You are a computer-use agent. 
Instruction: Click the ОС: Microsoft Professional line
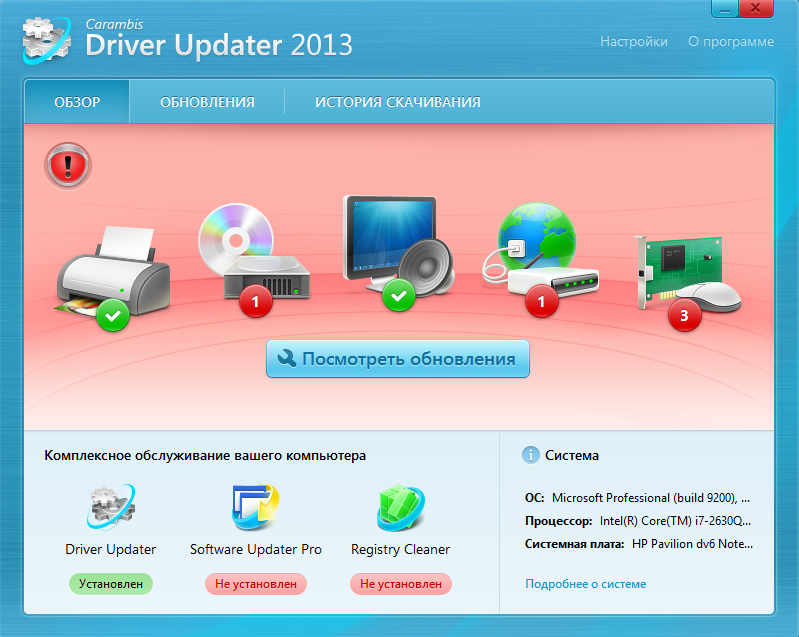click(637, 498)
